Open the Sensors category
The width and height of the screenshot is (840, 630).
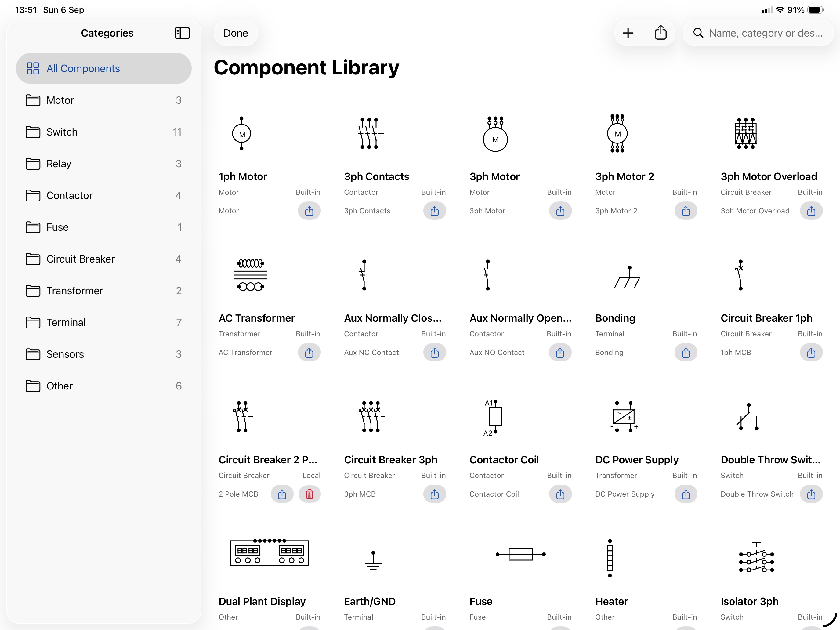(104, 354)
